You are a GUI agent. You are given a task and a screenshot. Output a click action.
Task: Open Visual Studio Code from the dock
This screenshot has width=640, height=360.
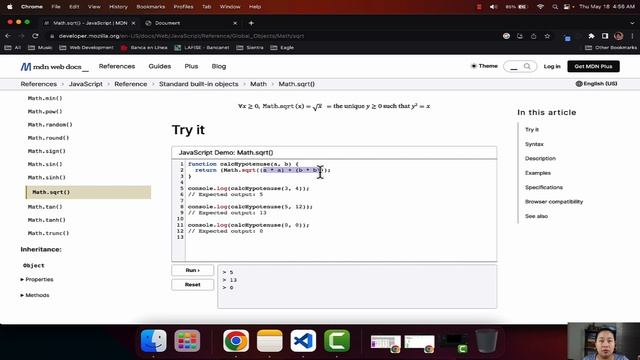click(303, 341)
